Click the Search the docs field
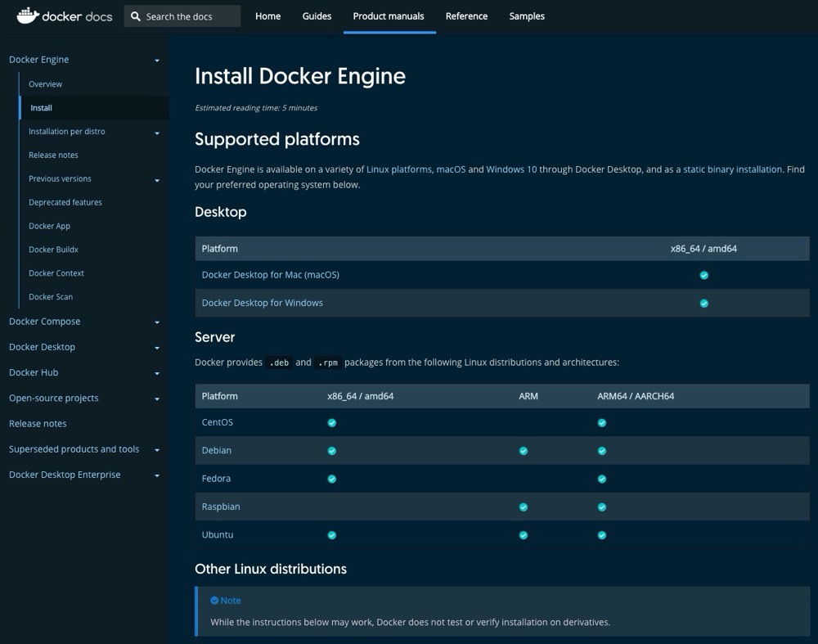Viewport: 818px width, 644px height. point(182,16)
